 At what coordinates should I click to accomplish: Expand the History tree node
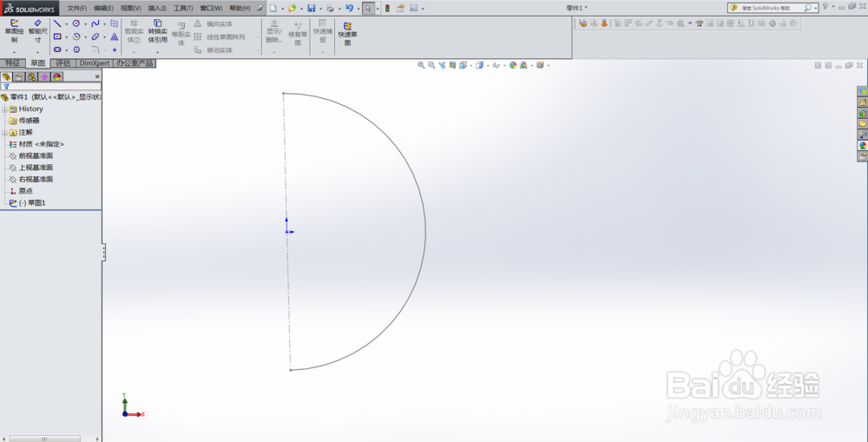4,109
